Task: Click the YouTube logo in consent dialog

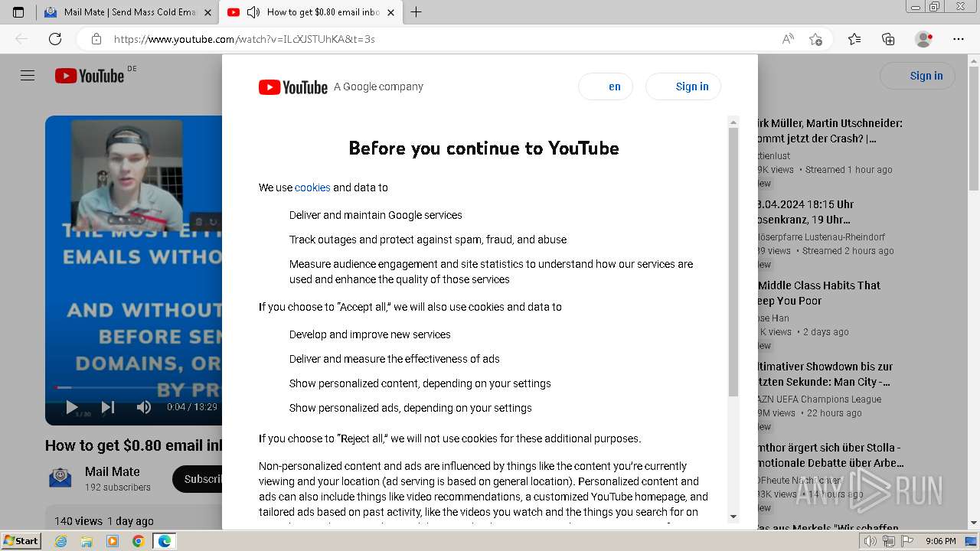Action: 293,87
